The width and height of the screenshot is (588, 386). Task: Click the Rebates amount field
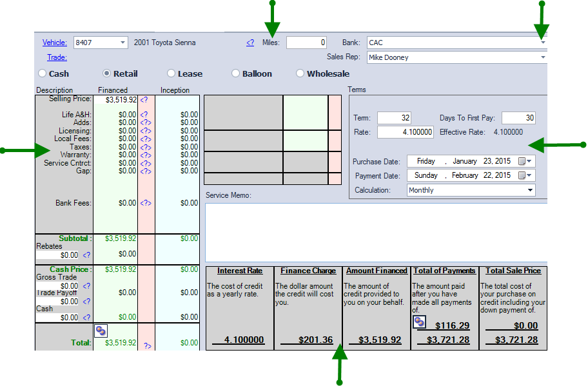click(x=57, y=255)
